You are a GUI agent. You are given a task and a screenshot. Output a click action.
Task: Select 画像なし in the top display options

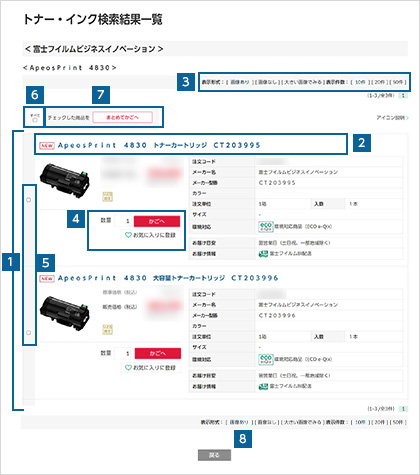pos(268,82)
